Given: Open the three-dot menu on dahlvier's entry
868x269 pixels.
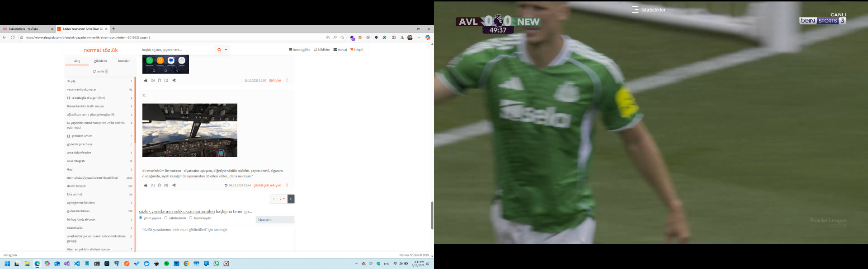Looking at the screenshot, I should coord(287,80).
